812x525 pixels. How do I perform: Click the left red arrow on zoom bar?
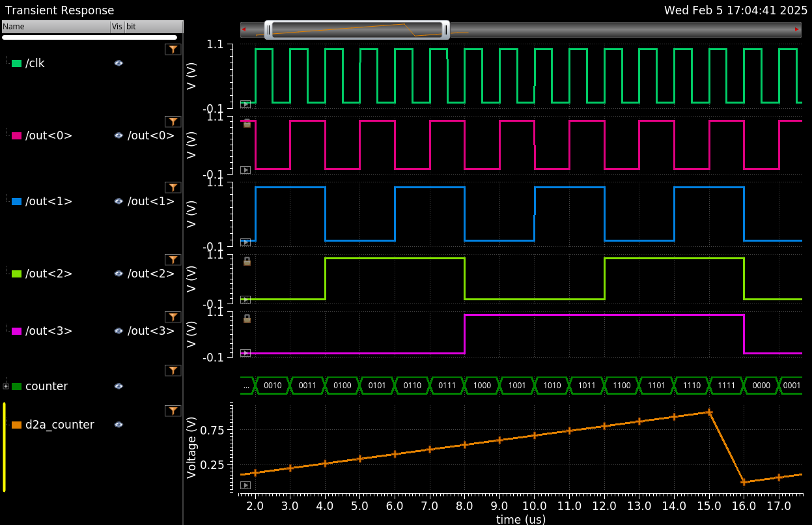(x=244, y=29)
